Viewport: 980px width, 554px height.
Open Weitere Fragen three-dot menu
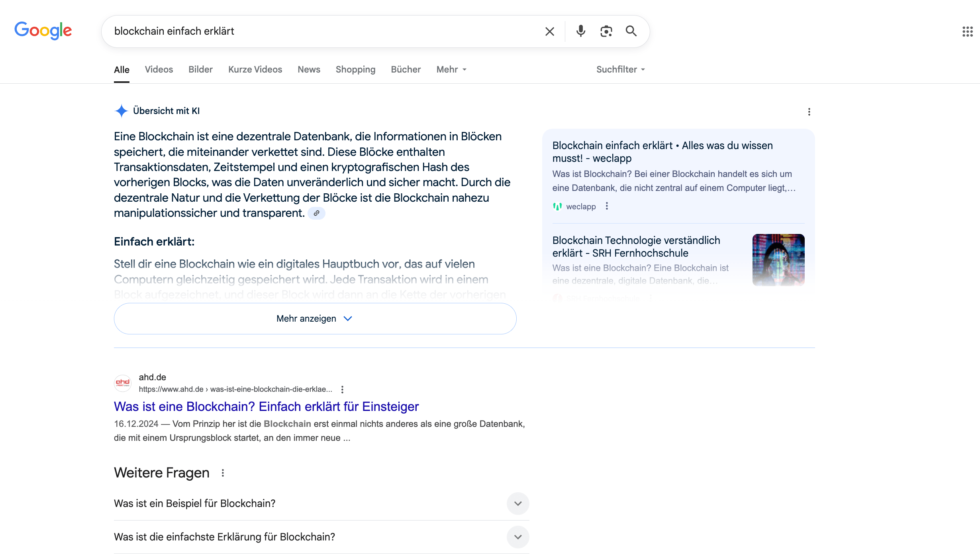pyautogui.click(x=223, y=473)
